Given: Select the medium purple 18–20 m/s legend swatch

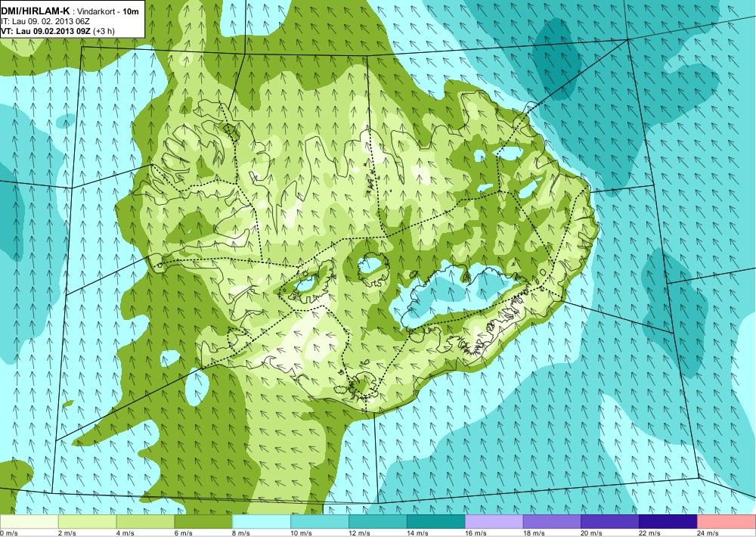Looking at the screenshot, I should [x=552, y=522].
